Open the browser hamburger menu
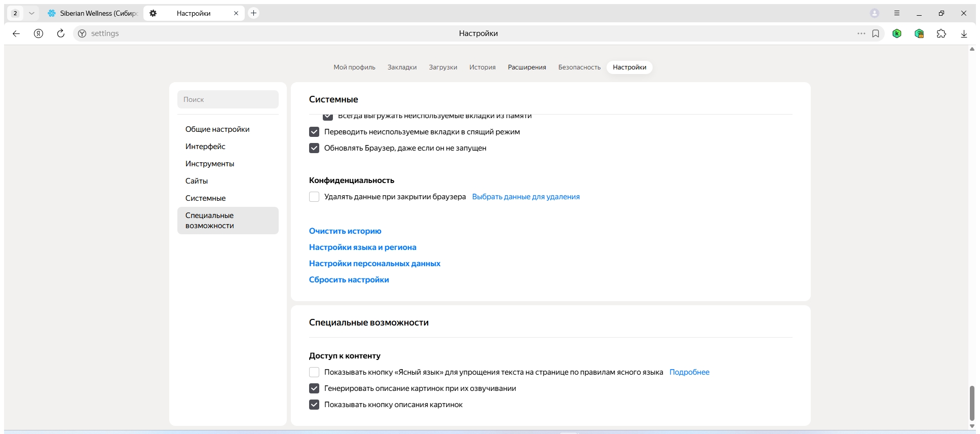The width and height of the screenshot is (980, 434). click(897, 13)
